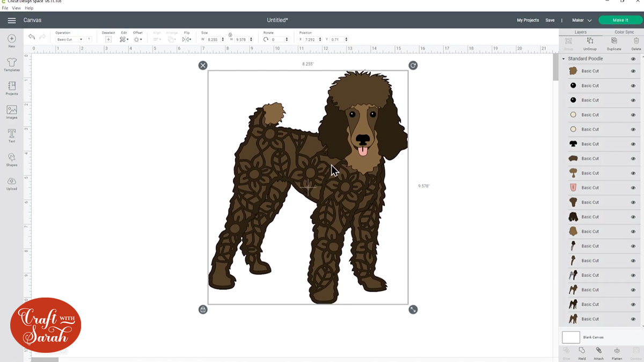This screenshot has height=362, width=644.
Task: Click the Undo arrow
Action: click(32, 37)
